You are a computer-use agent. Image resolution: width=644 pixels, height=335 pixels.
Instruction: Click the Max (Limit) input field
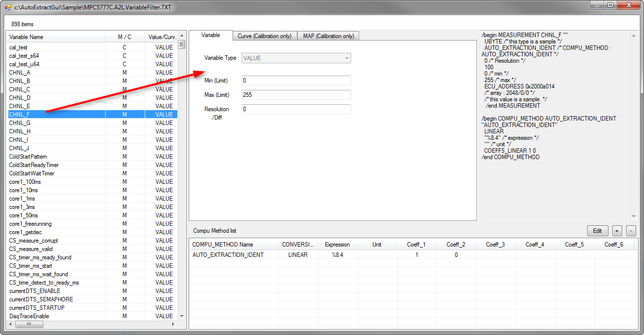coord(296,95)
